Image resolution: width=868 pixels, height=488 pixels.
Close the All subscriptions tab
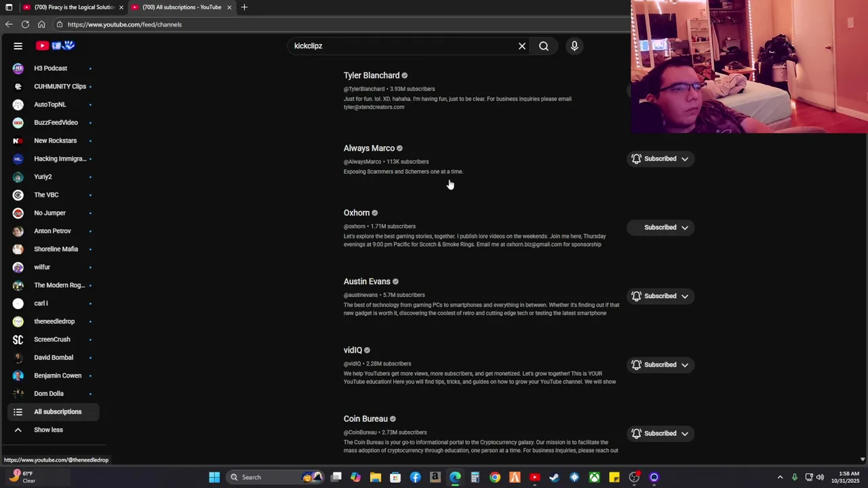coord(229,7)
